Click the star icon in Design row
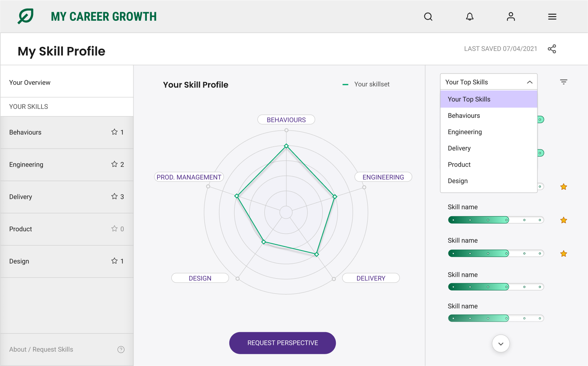The width and height of the screenshot is (588, 366). coord(114,261)
